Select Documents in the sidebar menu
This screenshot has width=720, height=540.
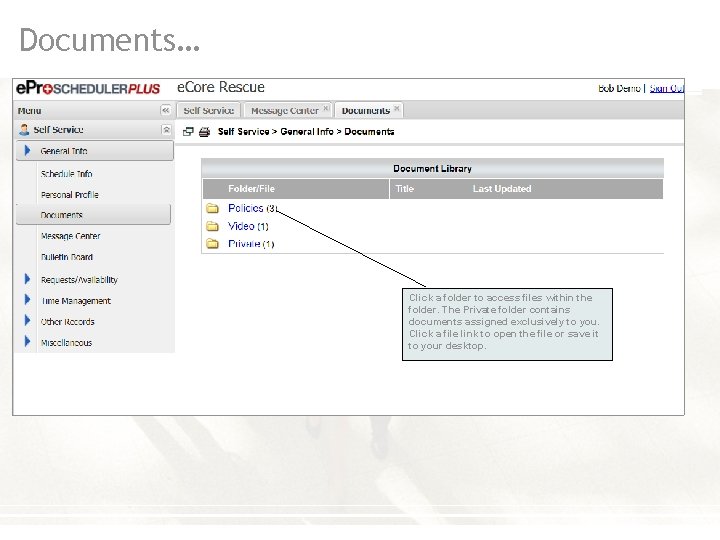(x=93, y=215)
